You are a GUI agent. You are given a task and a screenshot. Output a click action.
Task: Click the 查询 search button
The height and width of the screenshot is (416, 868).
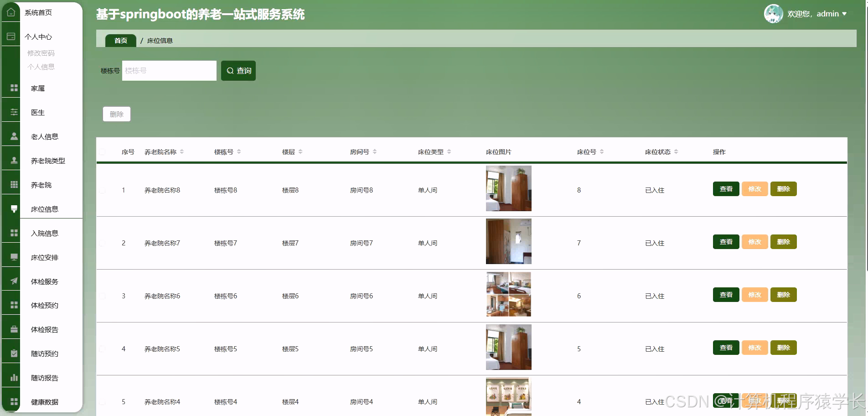(238, 71)
